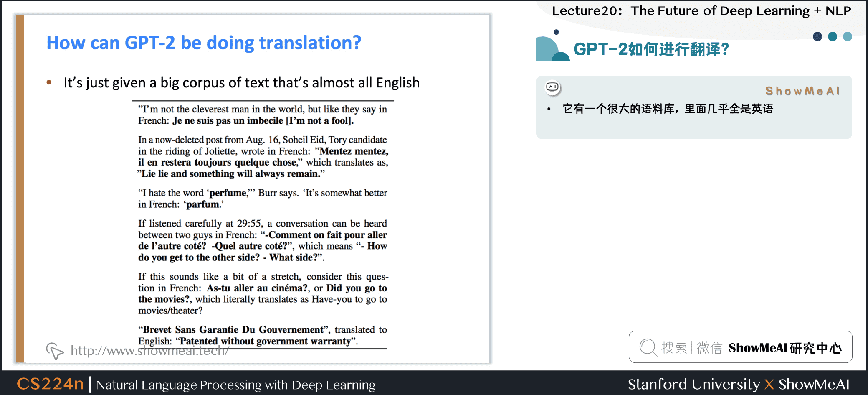Click the '搜索 | 微信' label in search box
Screen dimensions: 868x395
tap(692, 348)
